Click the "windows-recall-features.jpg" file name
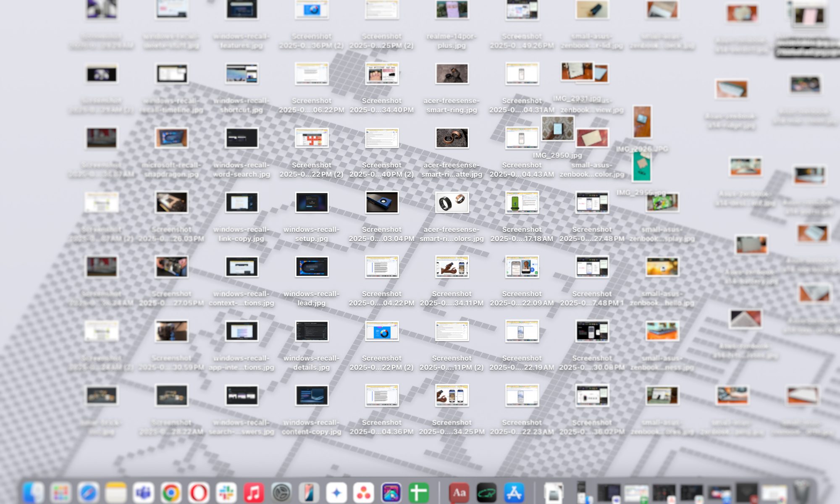 click(241, 41)
